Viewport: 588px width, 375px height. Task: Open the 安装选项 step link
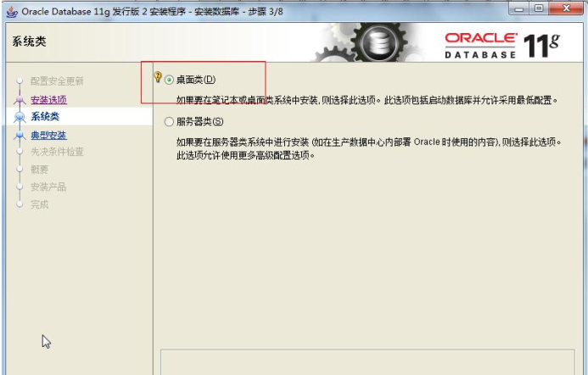click(x=48, y=100)
